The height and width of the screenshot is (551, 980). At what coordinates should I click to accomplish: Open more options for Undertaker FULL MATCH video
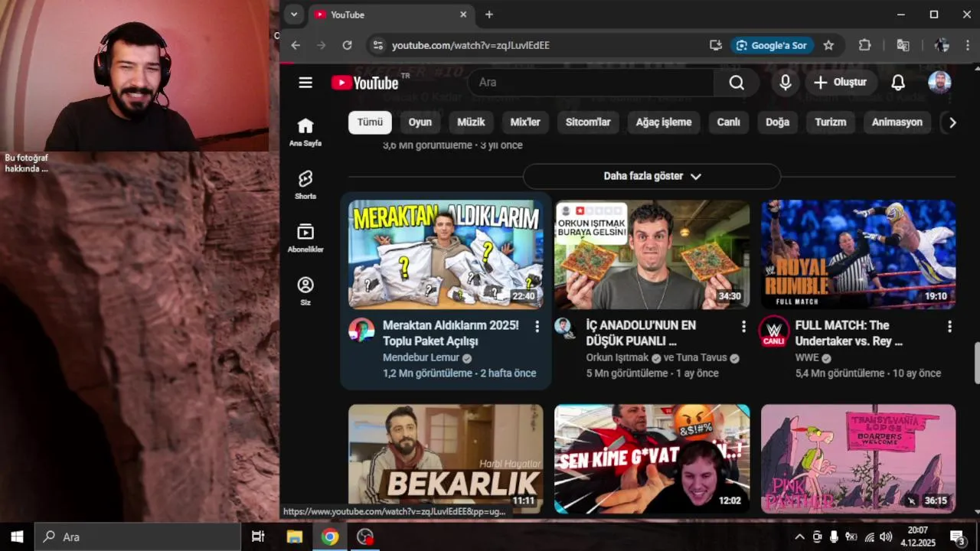click(x=949, y=327)
